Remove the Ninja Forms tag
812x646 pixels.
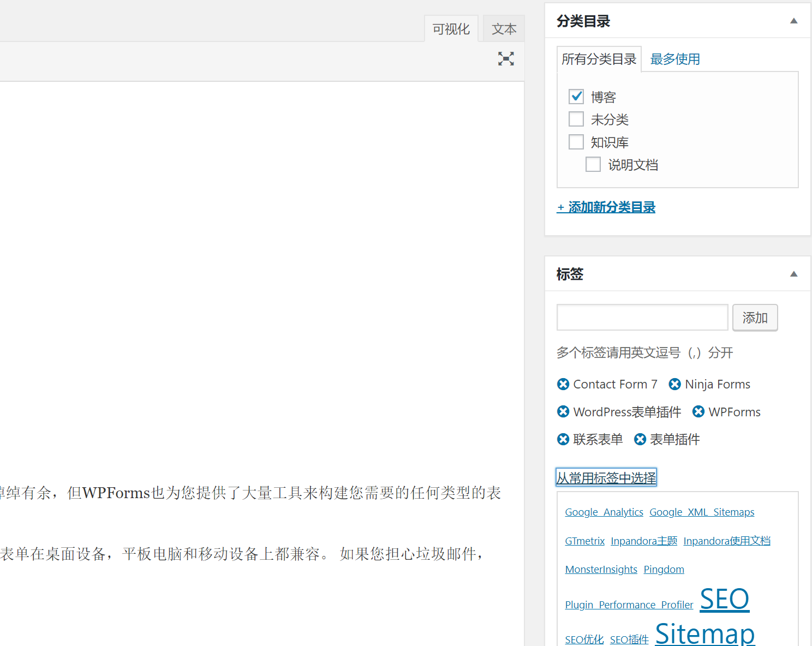click(x=674, y=384)
